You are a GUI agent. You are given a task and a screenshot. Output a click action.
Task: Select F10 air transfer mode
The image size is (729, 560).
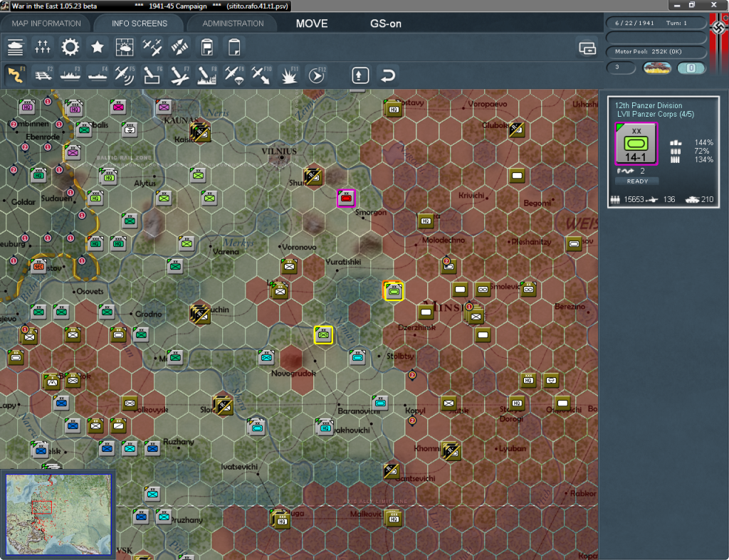[262, 75]
